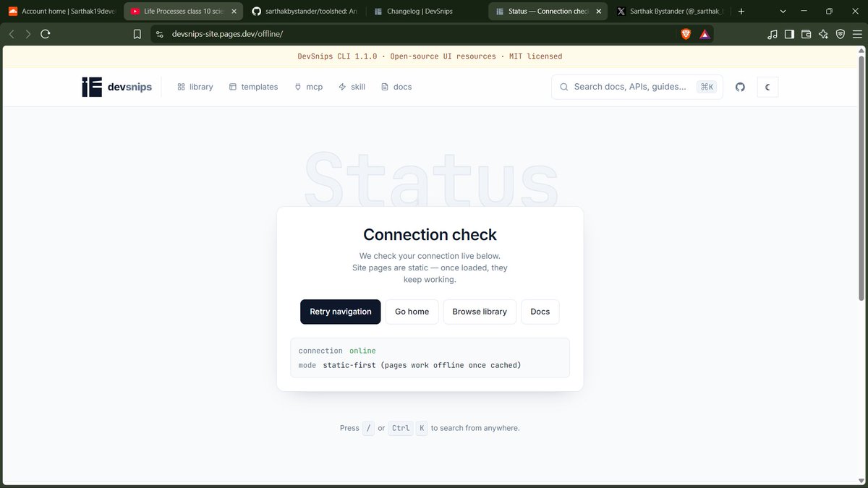The image size is (868, 488).
Task: Click the Browse library button
Action: (x=480, y=312)
